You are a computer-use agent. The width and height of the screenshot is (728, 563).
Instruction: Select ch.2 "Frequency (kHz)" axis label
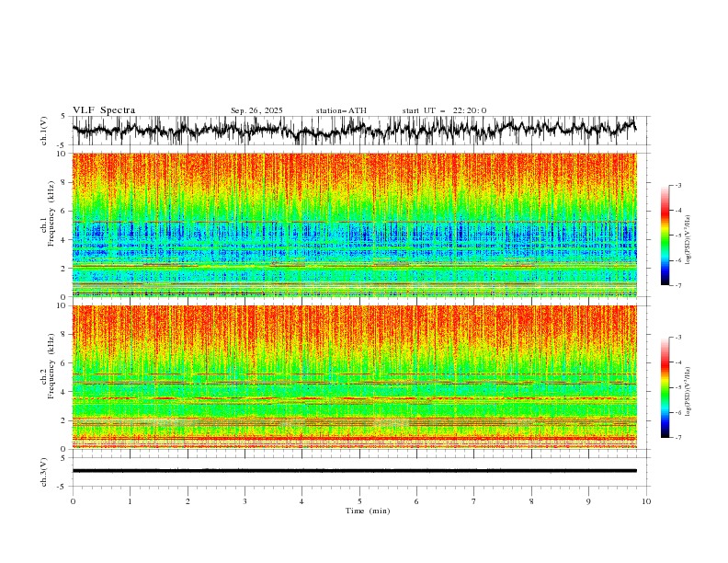(51, 365)
